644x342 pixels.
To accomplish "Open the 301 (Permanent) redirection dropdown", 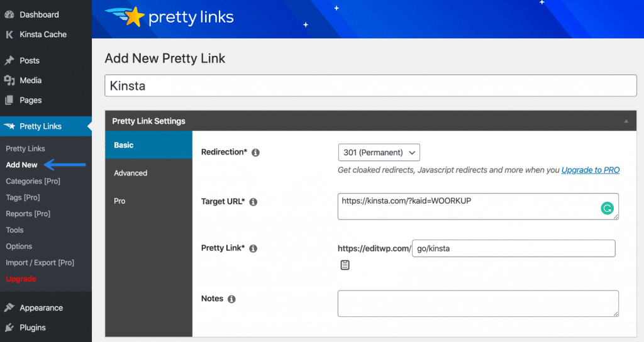I will tap(379, 152).
